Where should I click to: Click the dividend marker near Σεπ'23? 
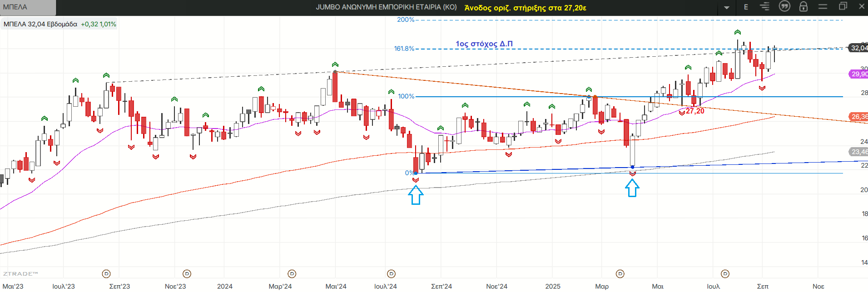pos(106,274)
